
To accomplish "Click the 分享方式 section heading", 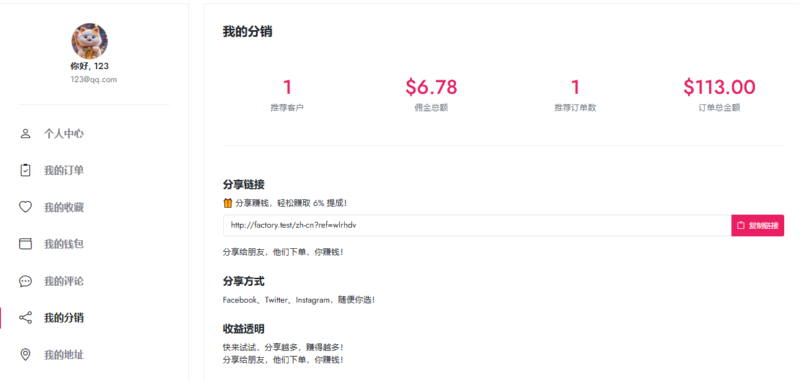I will 243,282.
